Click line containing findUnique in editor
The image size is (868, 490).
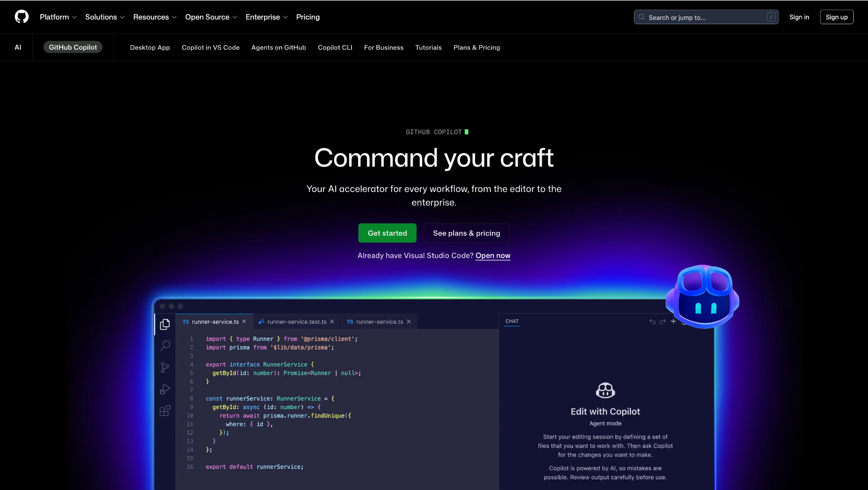point(285,415)
